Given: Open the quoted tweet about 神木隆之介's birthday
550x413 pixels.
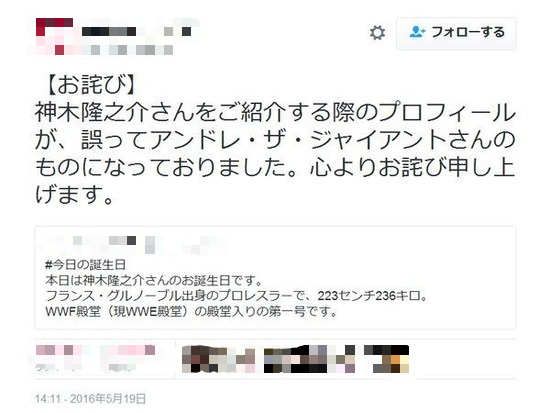Looking at the screenshot, I should (275, 278).
